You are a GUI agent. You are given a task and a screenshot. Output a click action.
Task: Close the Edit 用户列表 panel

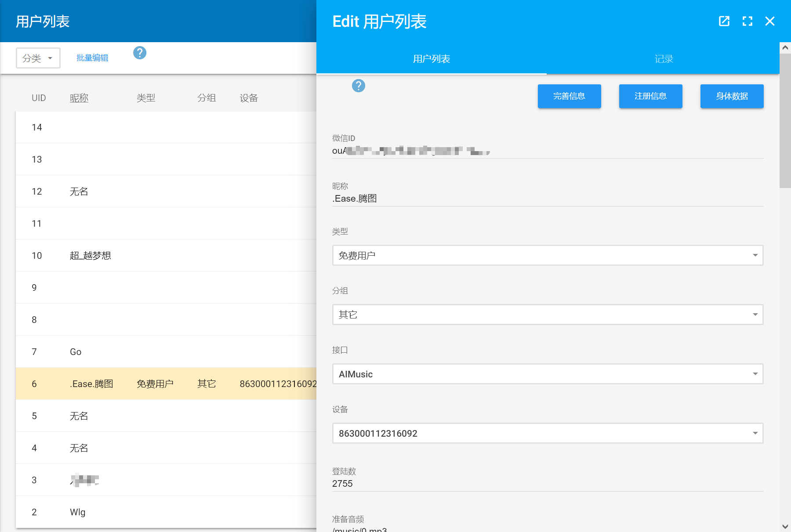tap(769, 21)
